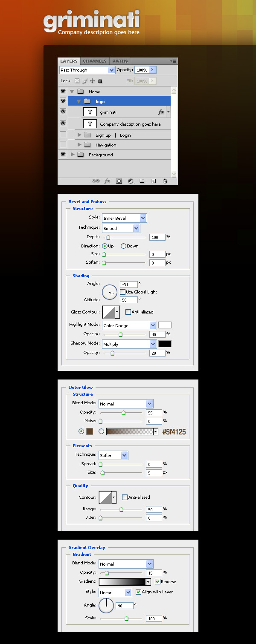Click the black shadow color swatch

[165, 343]
